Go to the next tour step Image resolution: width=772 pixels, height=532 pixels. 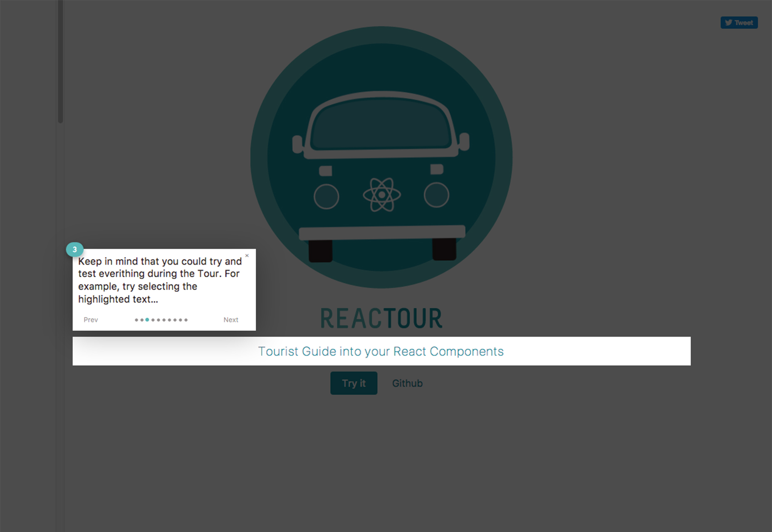(231, 320)
